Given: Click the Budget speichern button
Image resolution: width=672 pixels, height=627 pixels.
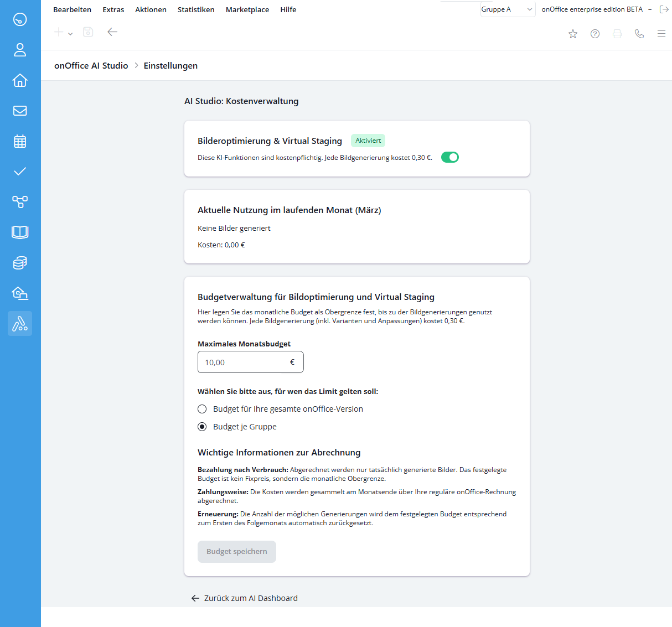Looking at the screenshot, I should [237, 552].
